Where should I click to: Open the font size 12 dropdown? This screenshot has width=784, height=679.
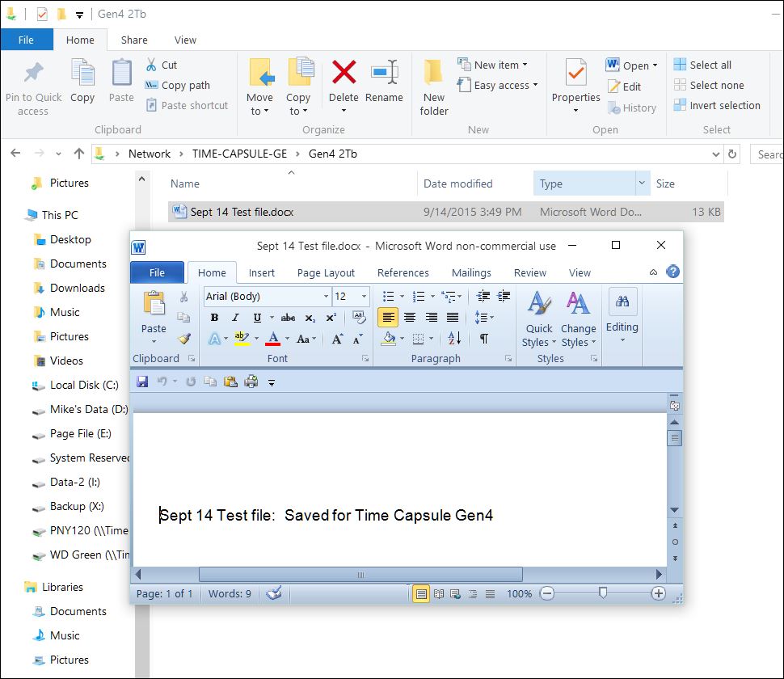364,297
